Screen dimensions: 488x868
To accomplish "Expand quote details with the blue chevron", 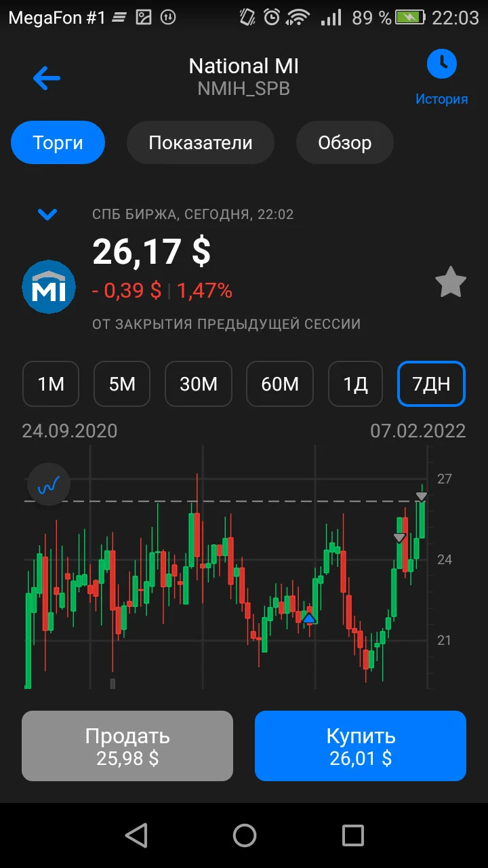I will click(47, 215).
